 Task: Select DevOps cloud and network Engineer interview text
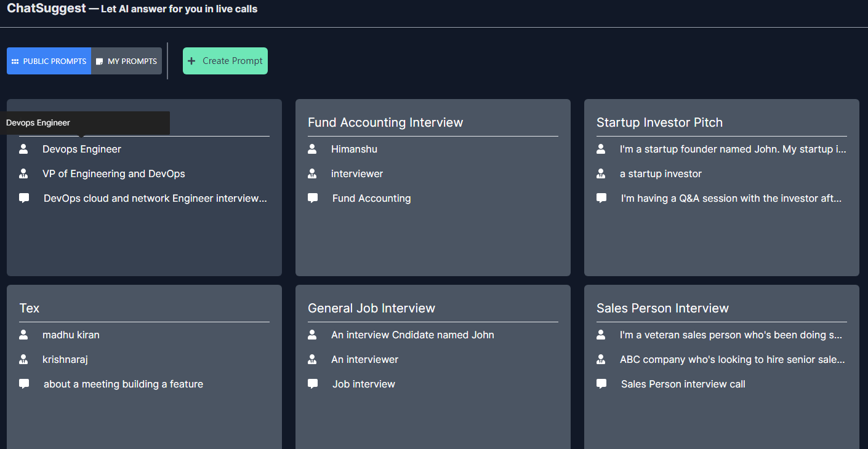tap(155, 198)
